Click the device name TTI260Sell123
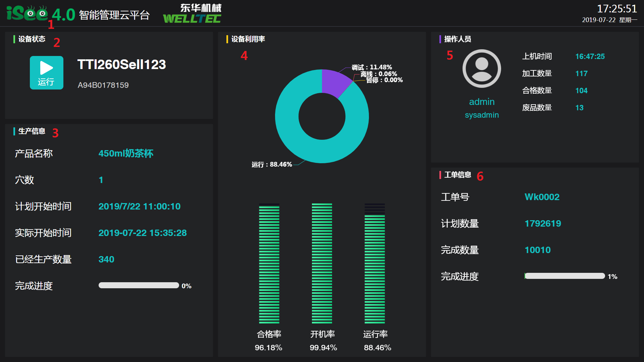644x362 pixels. pos(121,64)
